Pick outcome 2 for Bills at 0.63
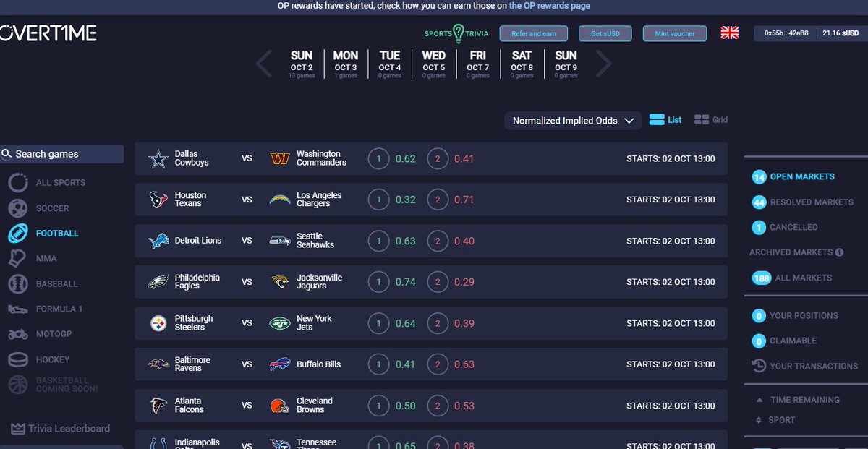The width and height of the screenshot is (868, 449). click(x=437, y=364)
